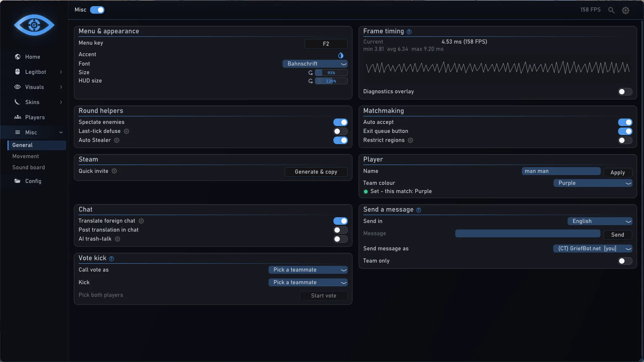Toggle the Misc master switch

tap(97, 10)
